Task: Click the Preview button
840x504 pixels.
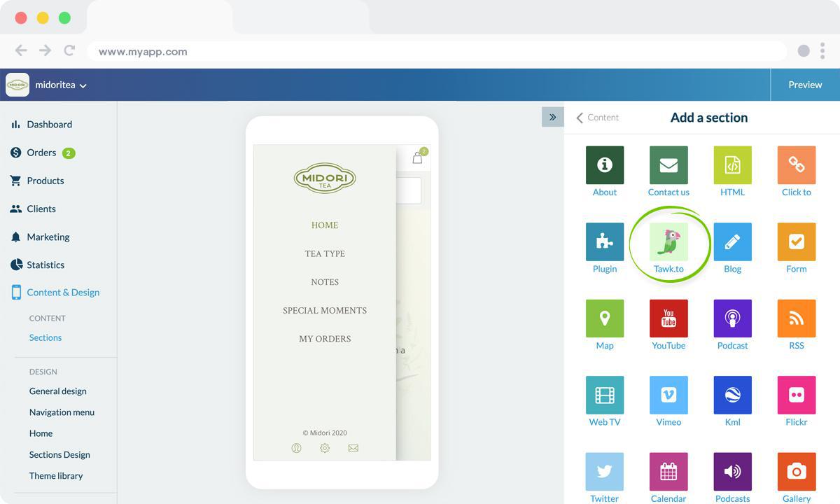Action: (x=805, y=85)
